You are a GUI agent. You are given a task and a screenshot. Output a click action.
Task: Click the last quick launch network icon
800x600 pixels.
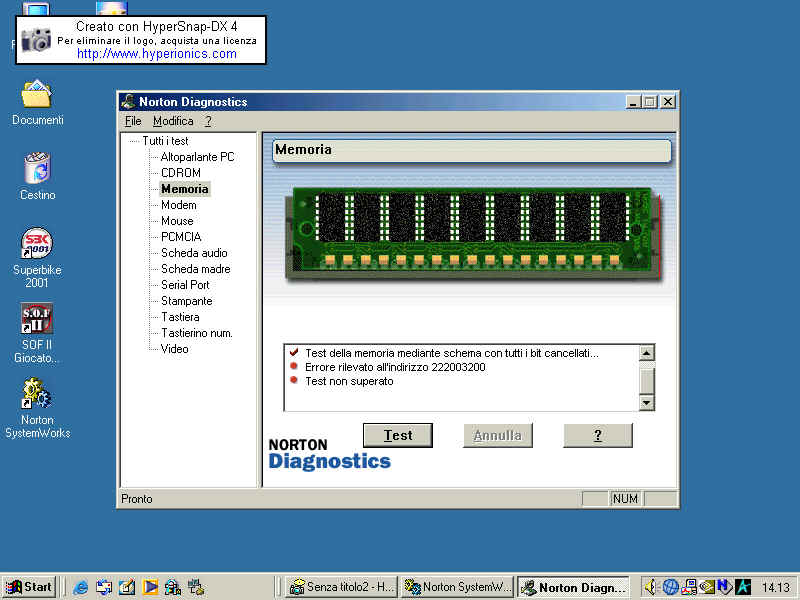196,587
